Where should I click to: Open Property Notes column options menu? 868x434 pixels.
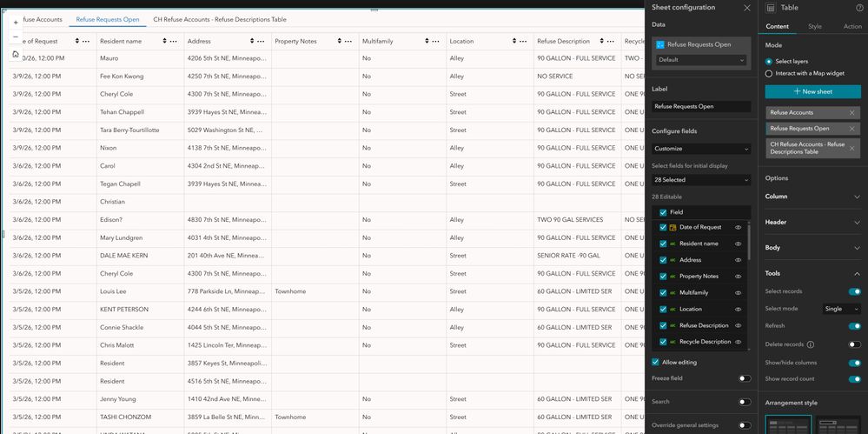348,41
